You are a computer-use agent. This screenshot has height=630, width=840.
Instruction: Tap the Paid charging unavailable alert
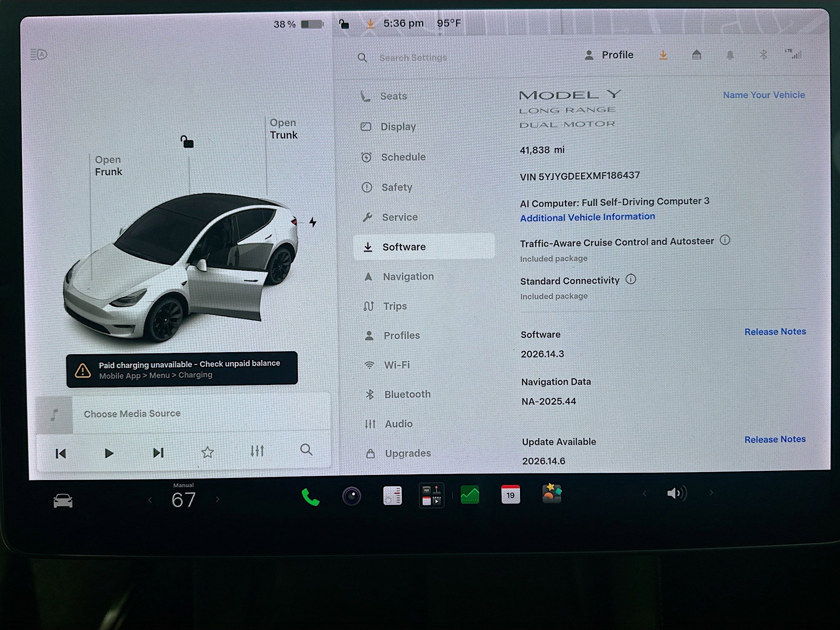(182, 370)
